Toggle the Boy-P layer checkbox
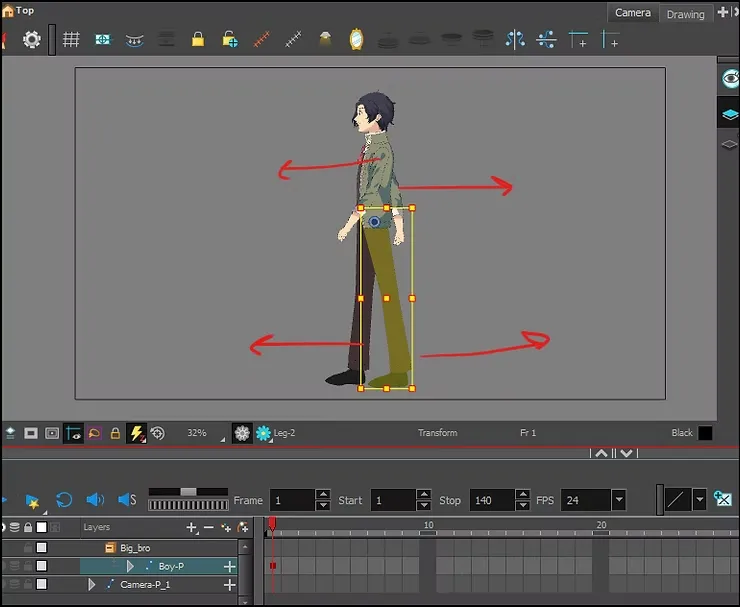Viewport: 740px width, 607px height. pos(42,565)
